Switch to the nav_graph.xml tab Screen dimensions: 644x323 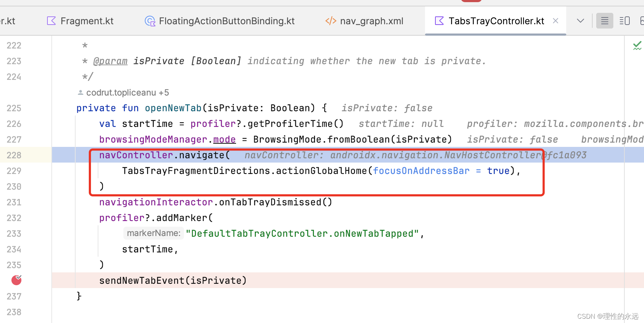click(372, 21)
